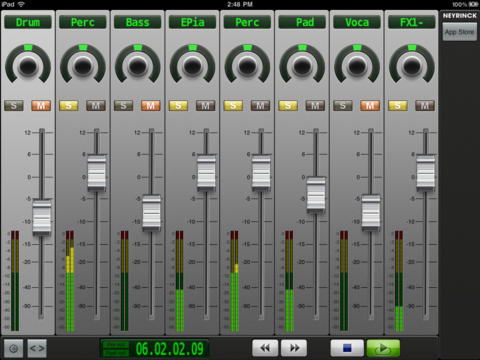Select the Perc name label beside Pad
480x360 pixels.
pyautogui.click(x=247, y=22)
